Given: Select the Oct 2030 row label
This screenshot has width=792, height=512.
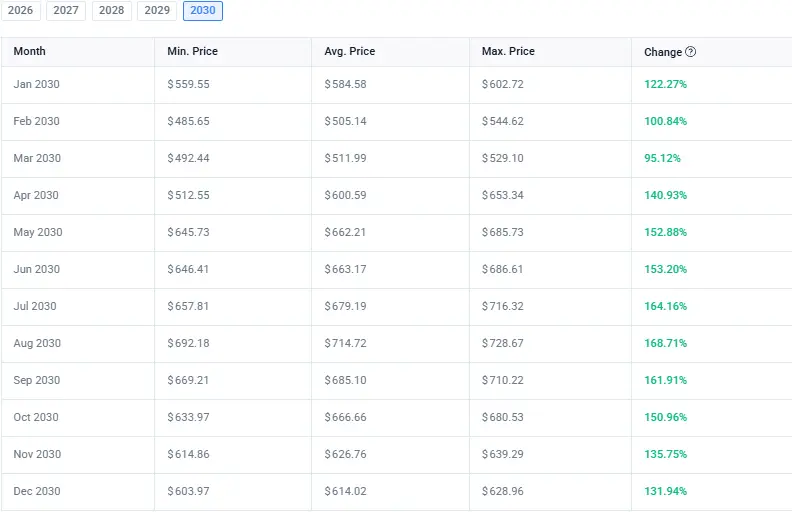Looking at the screenshot, I should pos(36,417).
